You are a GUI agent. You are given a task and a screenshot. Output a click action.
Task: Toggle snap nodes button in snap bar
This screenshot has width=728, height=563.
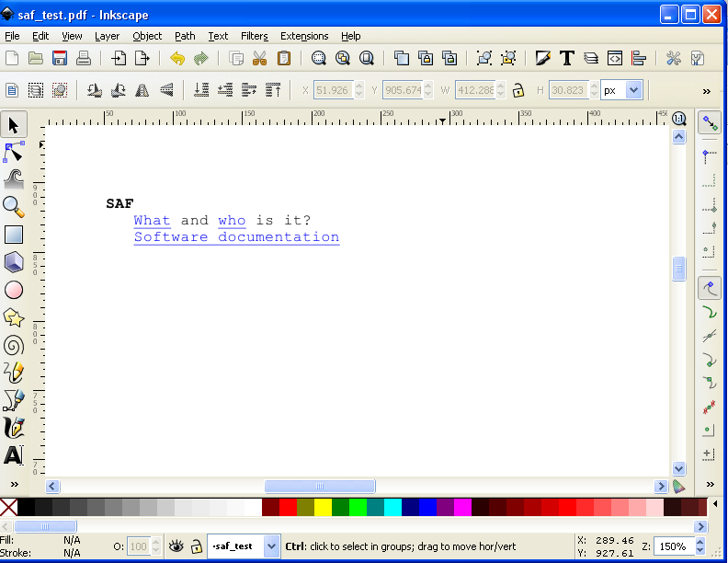(x=710, y=289)
